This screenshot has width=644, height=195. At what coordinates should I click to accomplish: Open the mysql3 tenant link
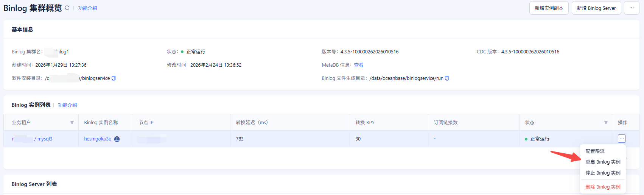[44, 139]
